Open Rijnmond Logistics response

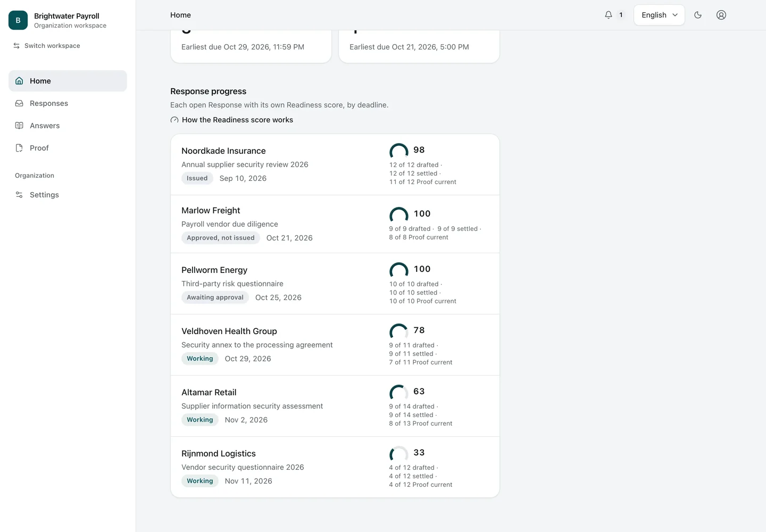point(335,467)
